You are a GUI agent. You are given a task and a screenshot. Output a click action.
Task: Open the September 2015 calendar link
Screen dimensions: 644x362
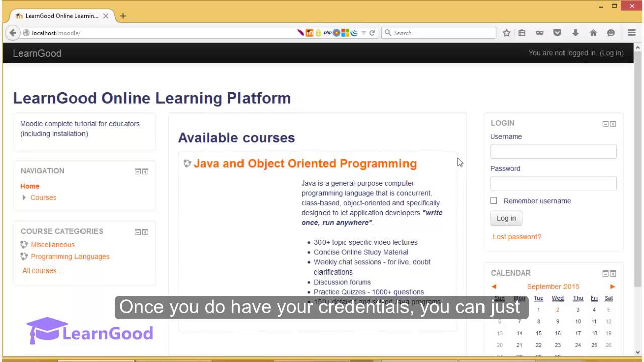click(x=553, y=286)
